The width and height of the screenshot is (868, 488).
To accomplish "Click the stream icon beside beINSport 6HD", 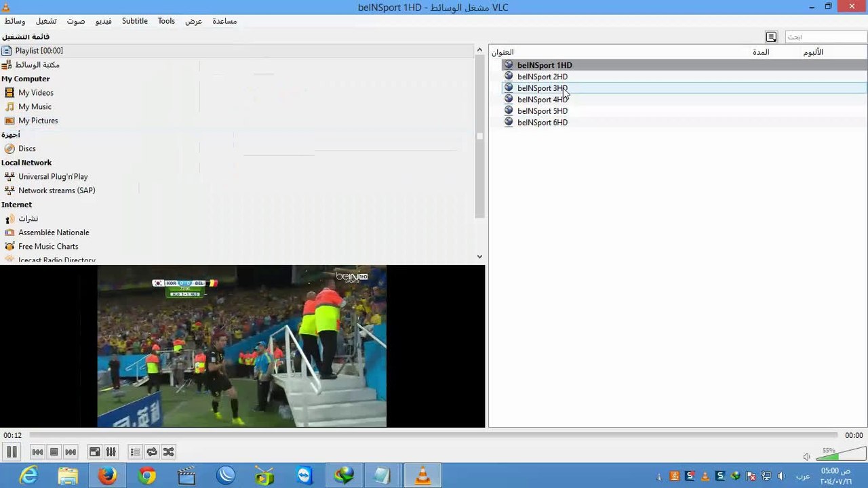I will (509, 123).
